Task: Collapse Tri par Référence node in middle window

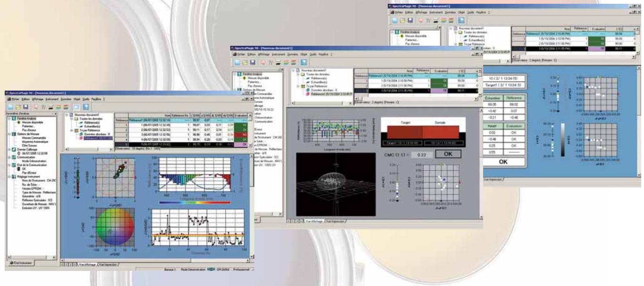Action: (298, 86)
